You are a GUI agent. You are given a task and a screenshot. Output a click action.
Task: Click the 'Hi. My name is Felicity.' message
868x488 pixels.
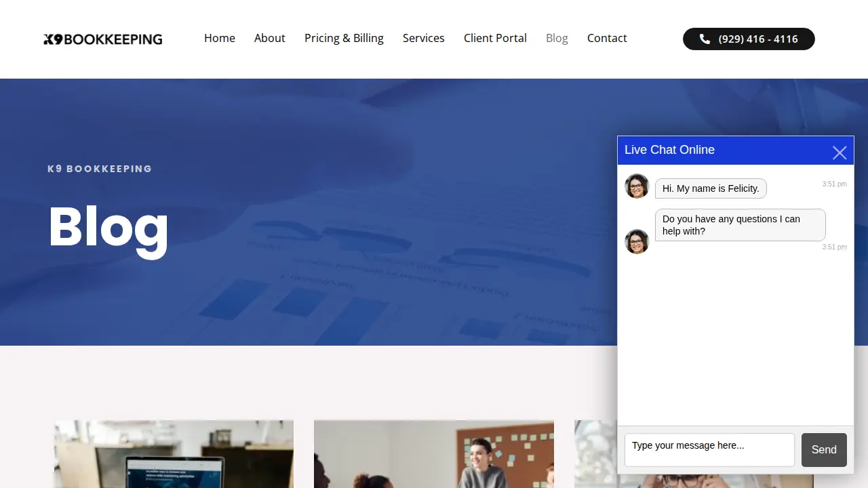pyautogui.click(x=711, y=188)
